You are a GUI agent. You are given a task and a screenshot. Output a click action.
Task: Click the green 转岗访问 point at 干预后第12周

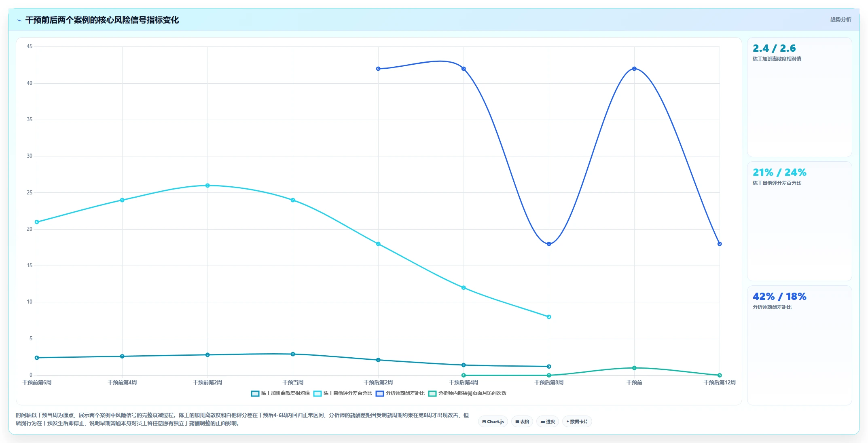coord(720,375)
